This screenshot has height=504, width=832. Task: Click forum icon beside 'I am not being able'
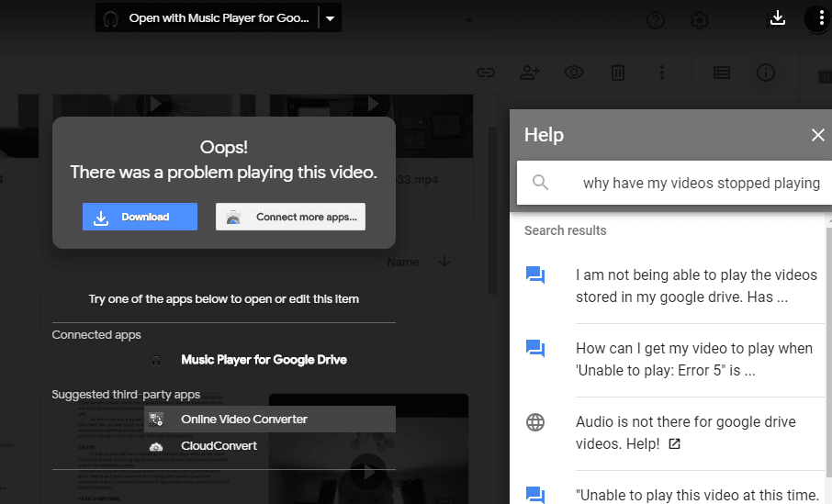[x=535, y=275]
